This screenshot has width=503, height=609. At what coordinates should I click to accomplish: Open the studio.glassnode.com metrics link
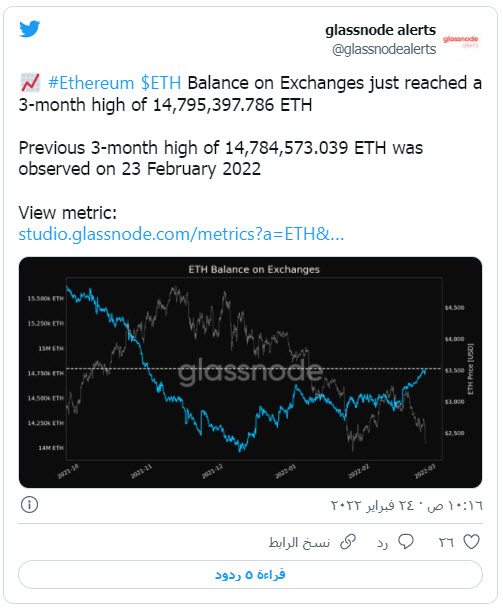(x=181, y=234)
